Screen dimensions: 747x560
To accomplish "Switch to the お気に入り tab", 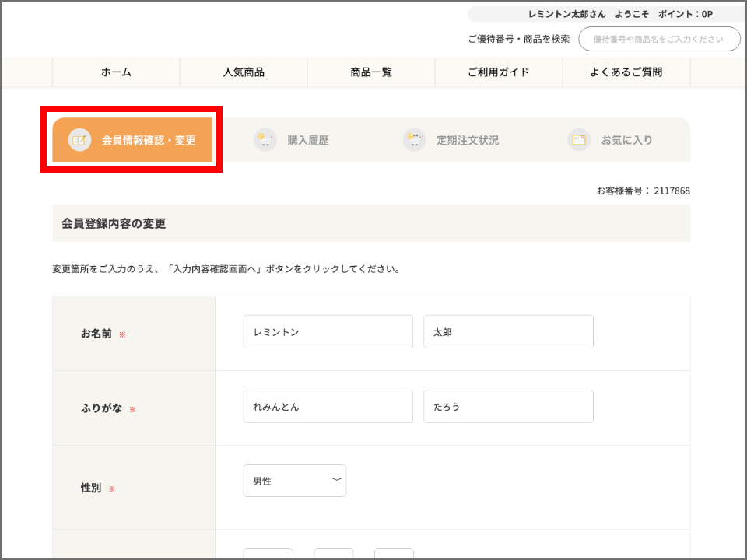I will [x=610, y=140].
